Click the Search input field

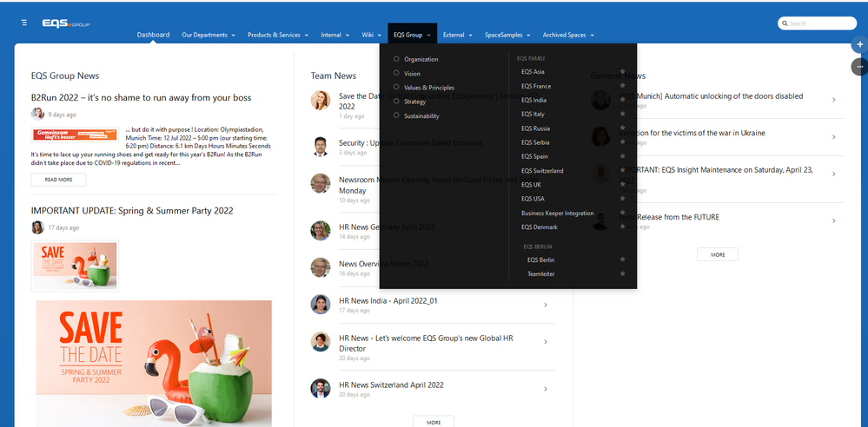tap(817, 23)
